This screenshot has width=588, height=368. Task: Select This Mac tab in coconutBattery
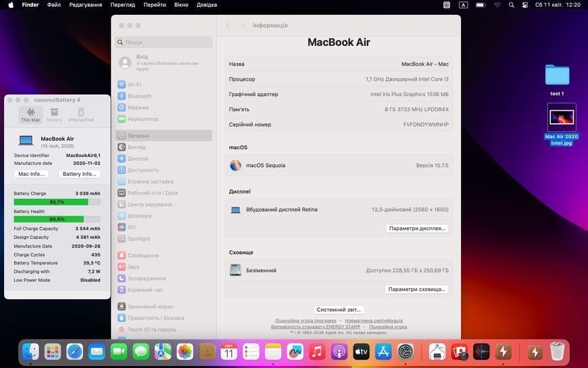point(30,114)
